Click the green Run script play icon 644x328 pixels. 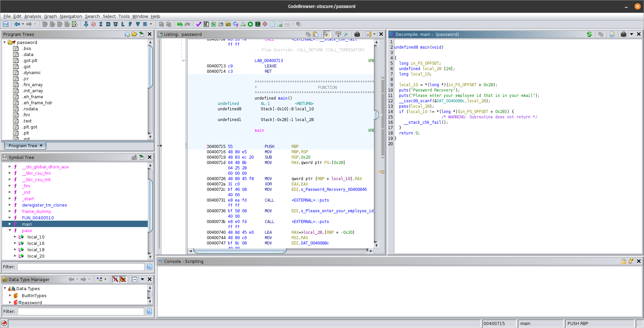coord(250,24)
